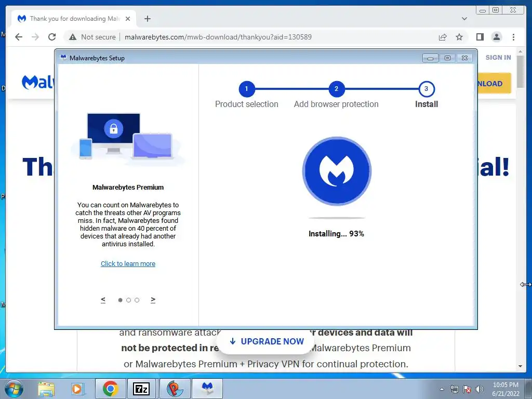
Task: Open the tab search dropdown arrow
Action: click(464, 19)
